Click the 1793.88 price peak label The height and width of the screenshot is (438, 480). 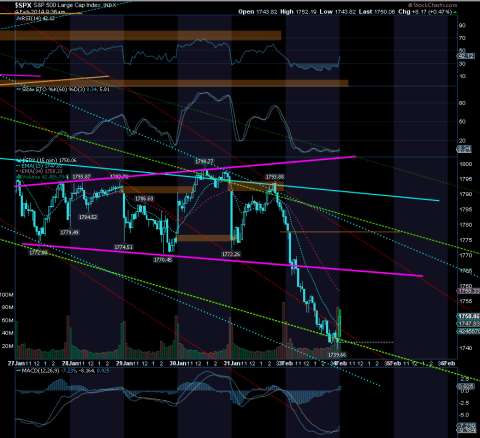pos(274,177)
